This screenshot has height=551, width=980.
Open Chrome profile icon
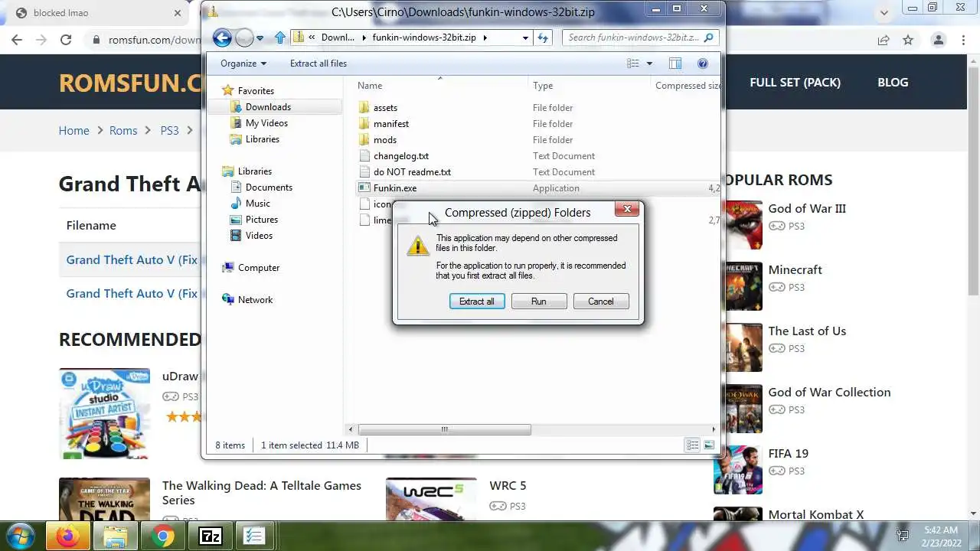(x=939, y=40)
